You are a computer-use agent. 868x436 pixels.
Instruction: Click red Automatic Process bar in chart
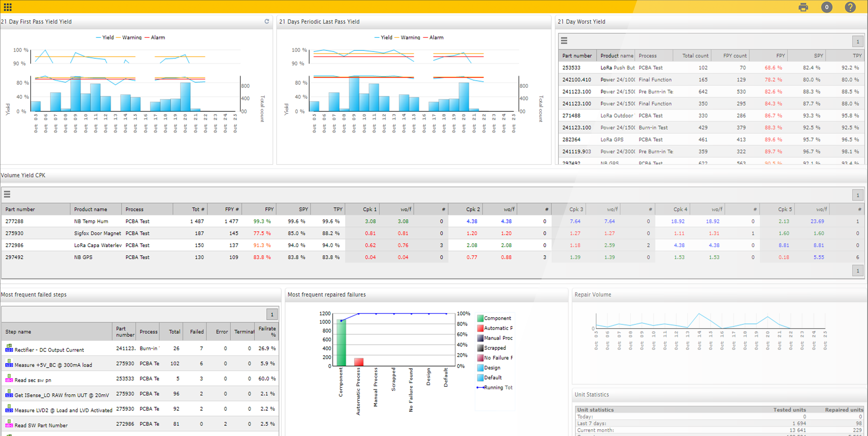coord(359,362)
